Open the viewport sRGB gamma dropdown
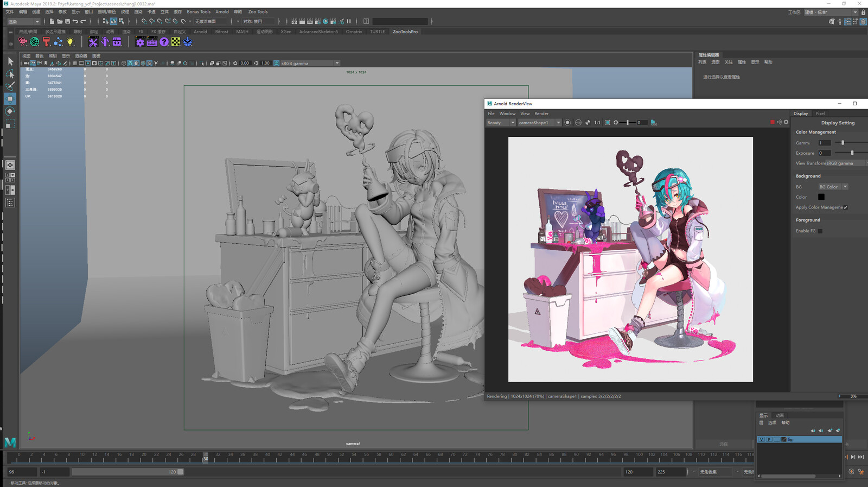 (310, 64)
